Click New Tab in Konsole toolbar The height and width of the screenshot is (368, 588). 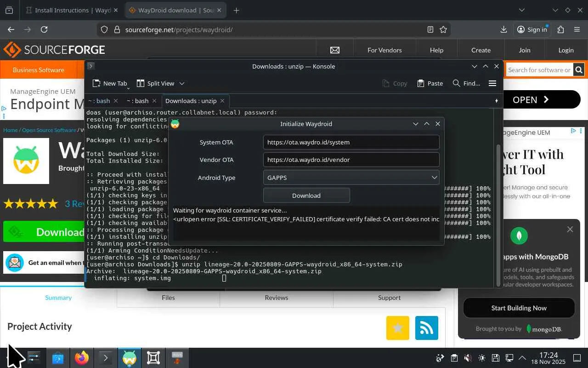click(x=110, y=83)
